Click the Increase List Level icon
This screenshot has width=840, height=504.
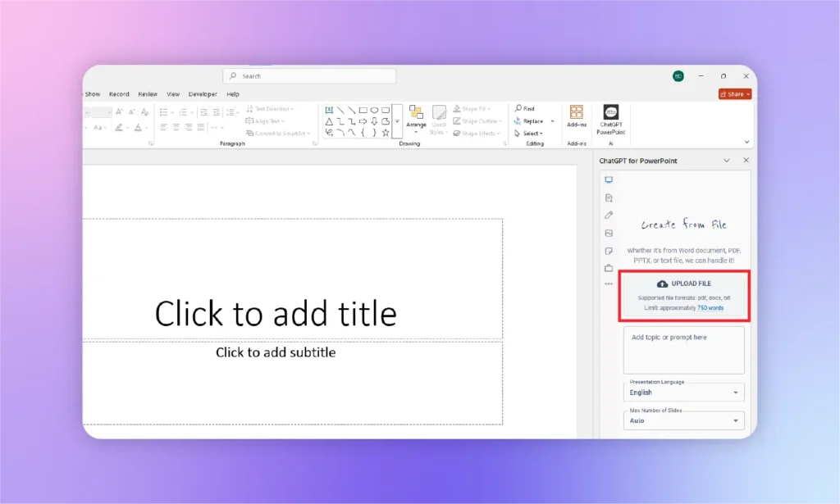click(x=216, y=112)
